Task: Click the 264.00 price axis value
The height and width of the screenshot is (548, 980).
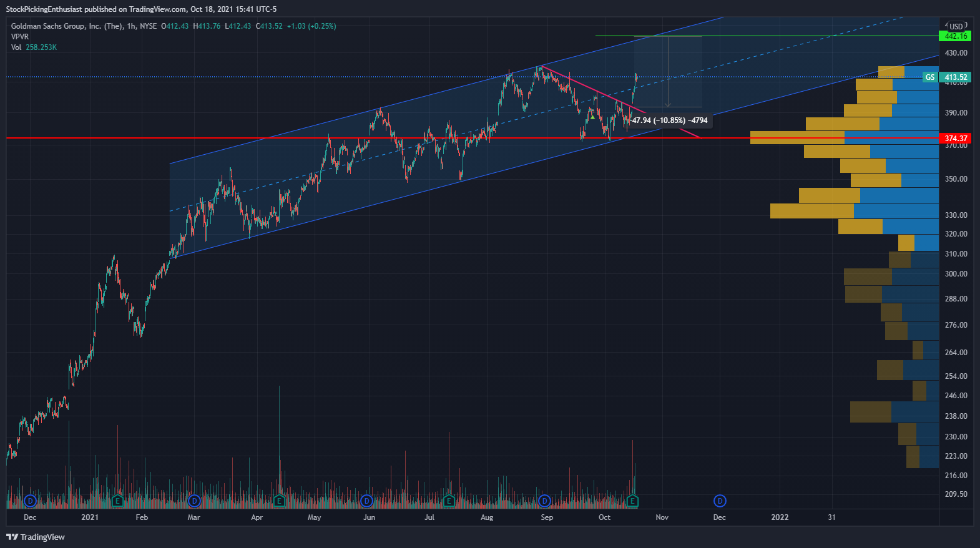Action: coord(956,353)
